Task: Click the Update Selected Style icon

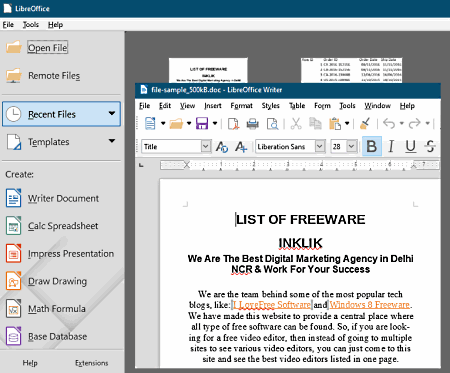Action: click(222, 147)
